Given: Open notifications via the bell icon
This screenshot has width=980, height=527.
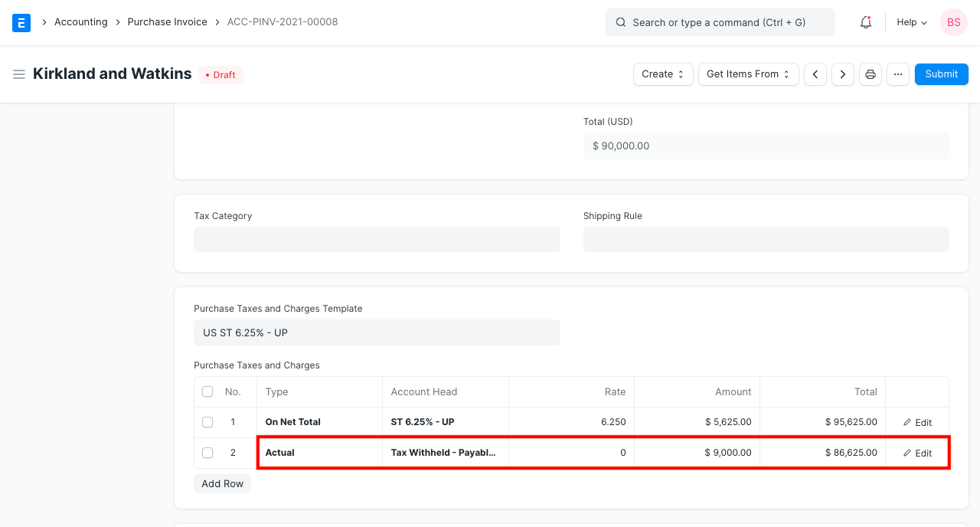Looking at the screenshot, I should point(865,22).
